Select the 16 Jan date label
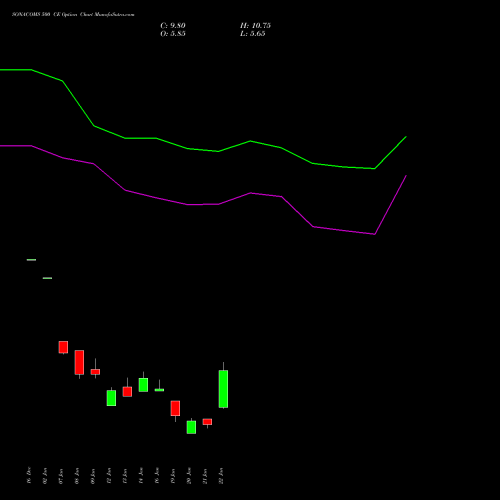Screen dimensions: 500x500 pyautogui.click(x=157, y=476)
